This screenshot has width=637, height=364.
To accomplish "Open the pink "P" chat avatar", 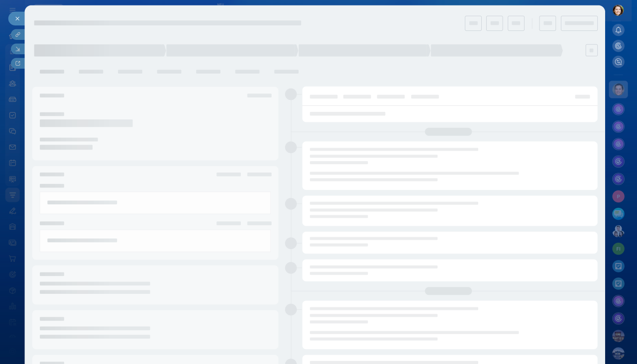I will [618, 196].
